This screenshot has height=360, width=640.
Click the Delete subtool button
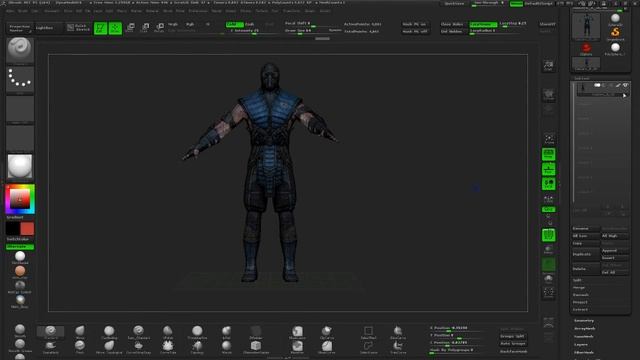click(x=586, y=269)
